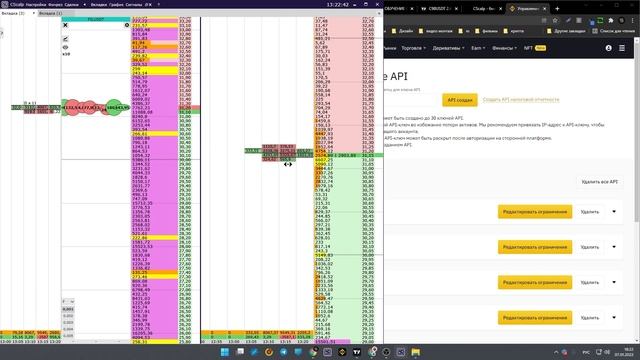The width and height of the screenshot is (640, 360).
Task: Select 0,001 volume preset row
Action: point(68,309)
